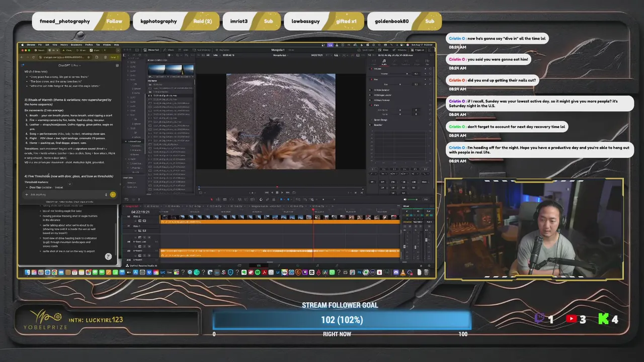This screenshot has width=644, height=362.
Task: Click the media pool clip thumbnail filmstrip
Action: coord(171,69)
